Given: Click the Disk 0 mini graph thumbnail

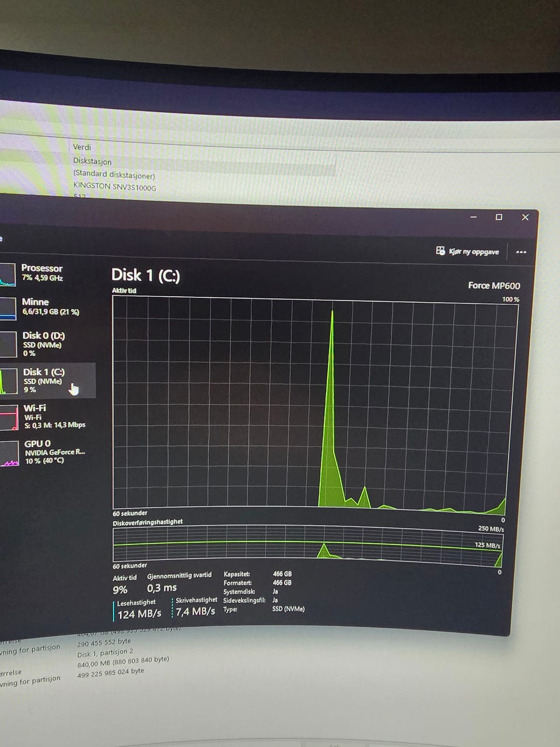Looking at the screenshot, I should [x=9, y=344].
